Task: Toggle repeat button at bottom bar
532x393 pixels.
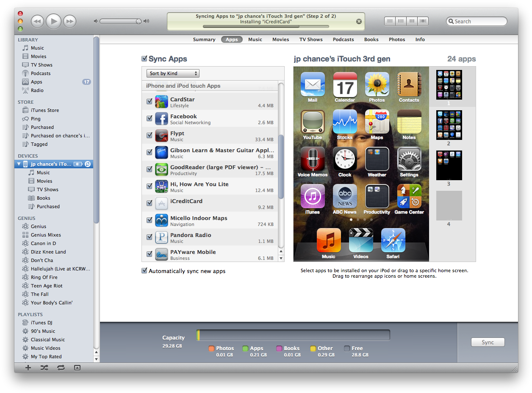Action: coord(61,368)
